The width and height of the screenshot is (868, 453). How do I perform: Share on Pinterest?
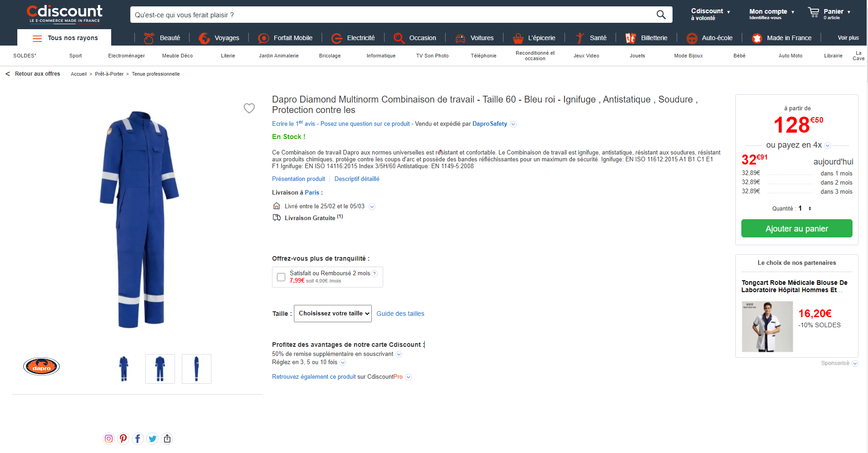(123, 438)
